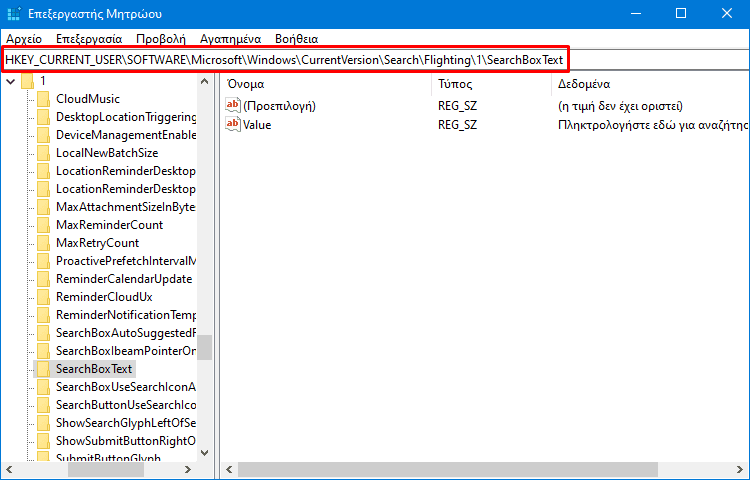This screenshot has width=750, height=480.
Task: Select the DesktopLocationTriggering key
Action: pos(126,117)
